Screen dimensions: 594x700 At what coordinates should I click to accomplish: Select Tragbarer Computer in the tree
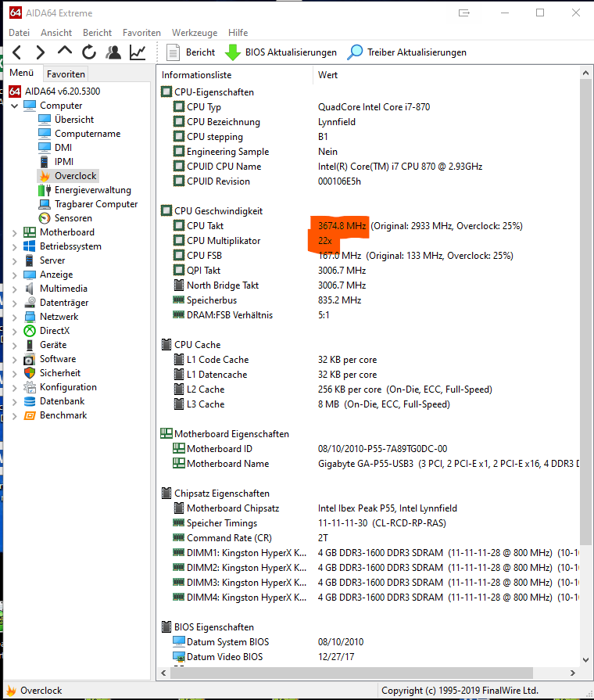pos(96,204)
